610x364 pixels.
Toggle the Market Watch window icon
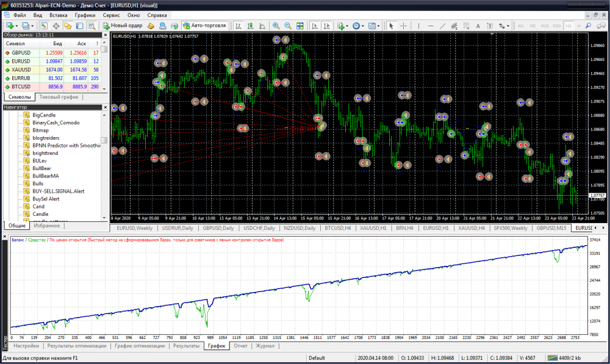click(x=44, y=26)
